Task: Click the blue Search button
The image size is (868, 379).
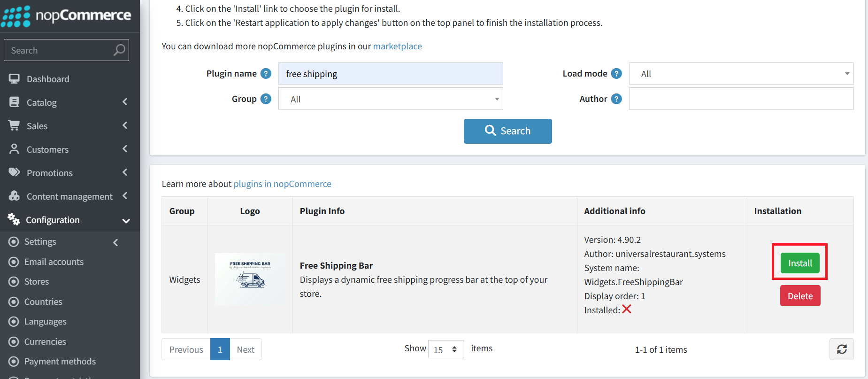Action: (x=507, y=131)
